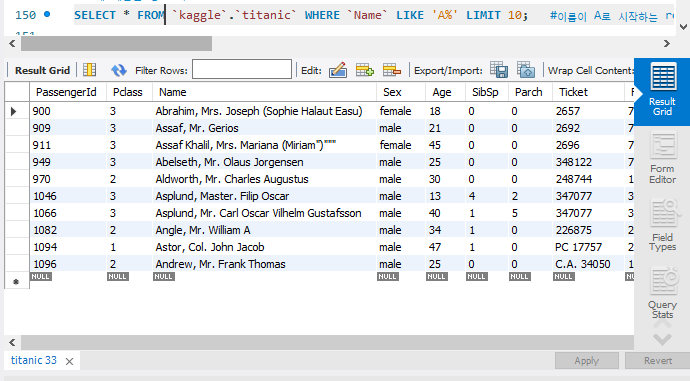Select cell 'Astor, Col. John Jacob'
The width and height of the screenshot is (690, 381).
pos(264,247)
